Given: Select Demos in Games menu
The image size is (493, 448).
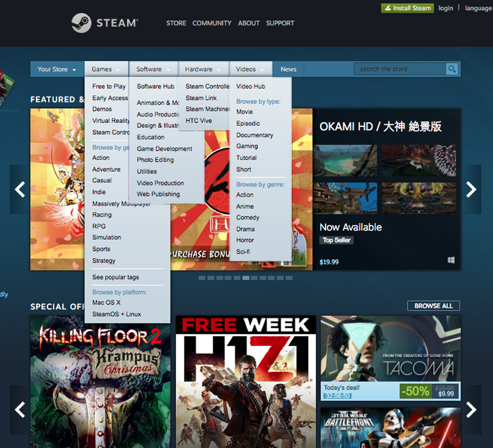Looking at the screenshot, I should pos(102,109).
